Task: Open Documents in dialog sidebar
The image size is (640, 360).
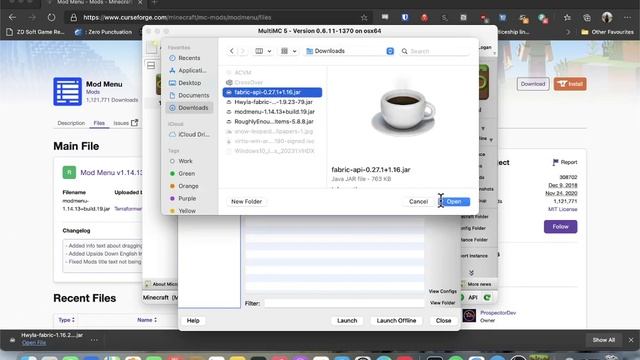Action: click(189, 96)
